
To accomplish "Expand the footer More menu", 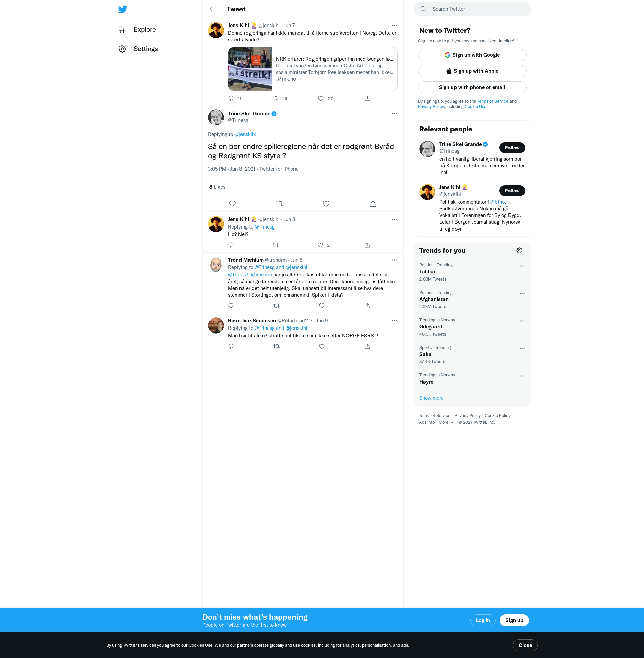I will pyautogui.click(x=445, y=422).
